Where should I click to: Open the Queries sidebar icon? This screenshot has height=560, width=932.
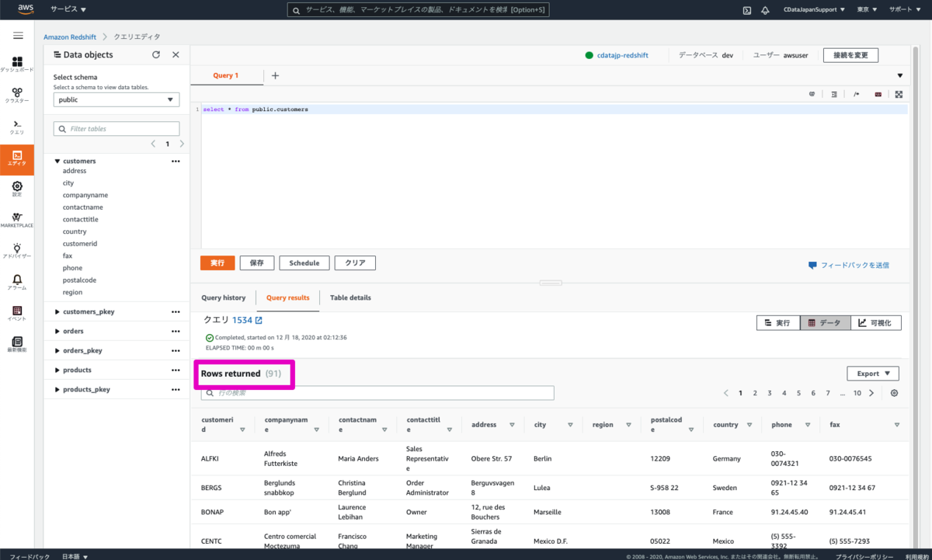(17, 127)
